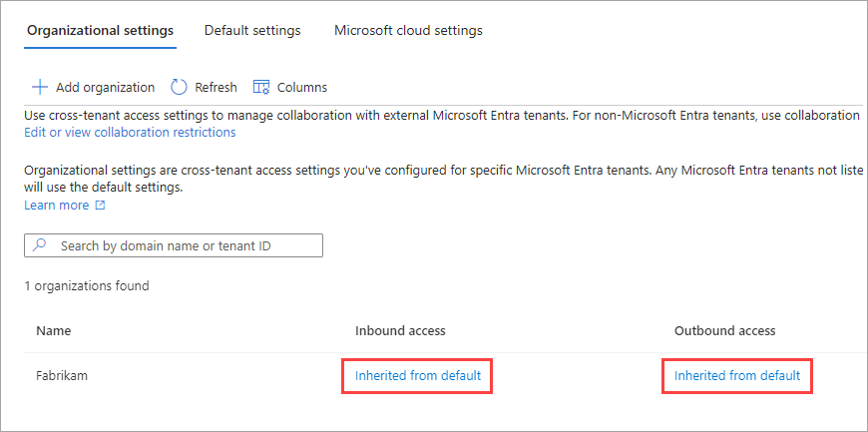Viewport: 868px width, 432px height.
Task: Click the external link icon beside Learn more
Action: click(100, 206)
